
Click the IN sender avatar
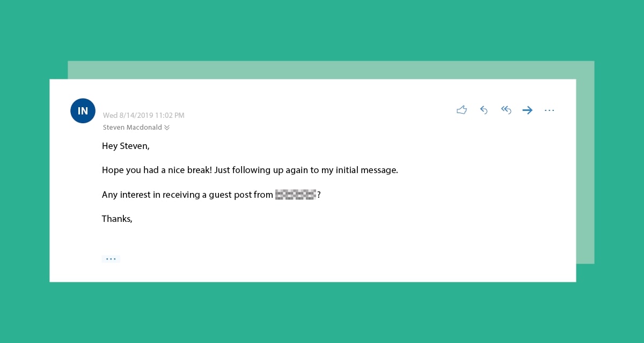coord(83,111)
